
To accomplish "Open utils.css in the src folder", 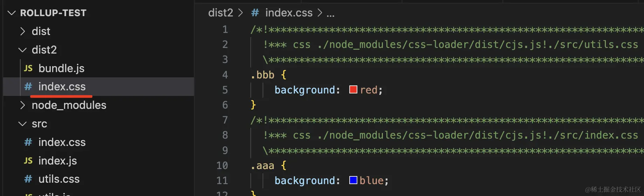I will [59, 179].
